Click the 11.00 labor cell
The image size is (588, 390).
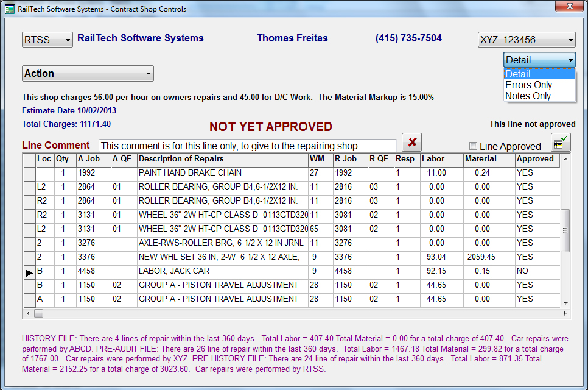coord(442,173)
